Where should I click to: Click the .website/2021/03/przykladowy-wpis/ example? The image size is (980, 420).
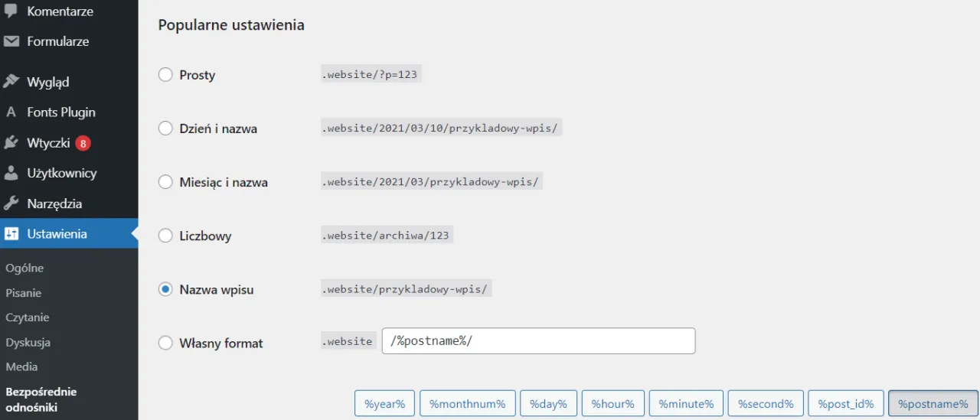pyautogui.click(x=431, y=181)
